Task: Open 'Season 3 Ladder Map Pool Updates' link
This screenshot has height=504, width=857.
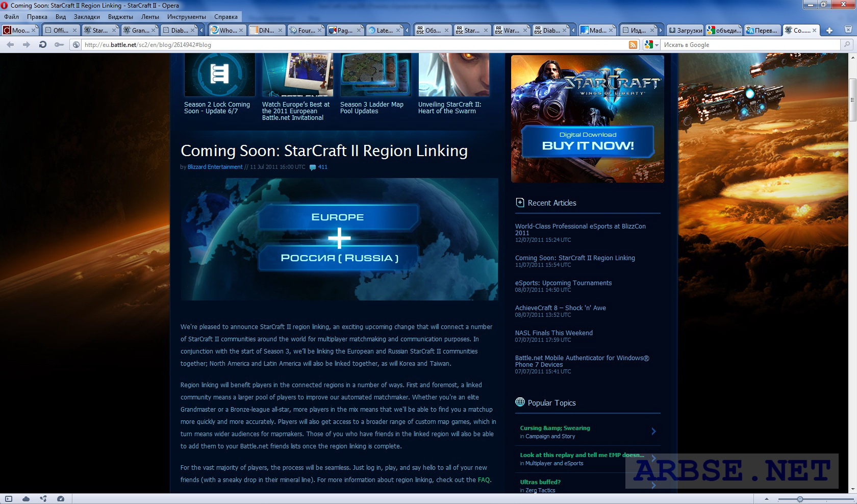Action: (x=372, y=108)
